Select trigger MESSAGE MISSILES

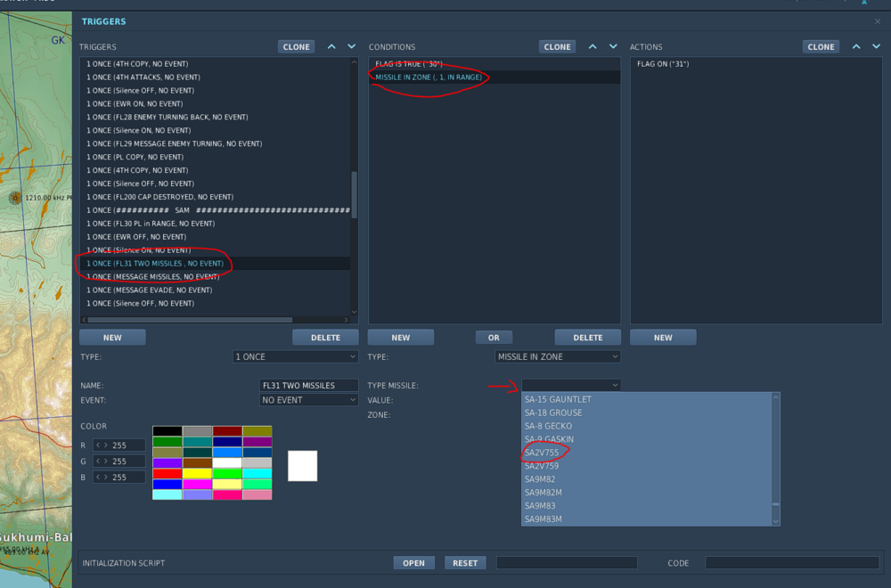(216, 277)
